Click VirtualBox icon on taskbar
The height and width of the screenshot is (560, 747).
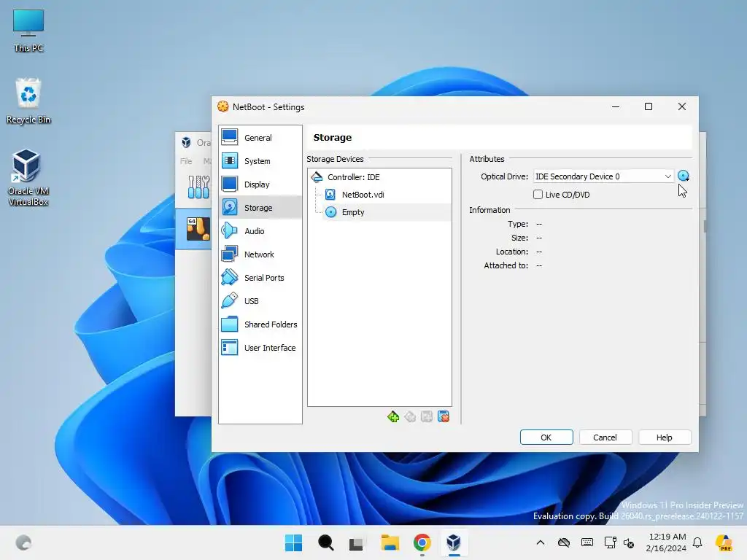pyautogui.click(x=454, y=542)
